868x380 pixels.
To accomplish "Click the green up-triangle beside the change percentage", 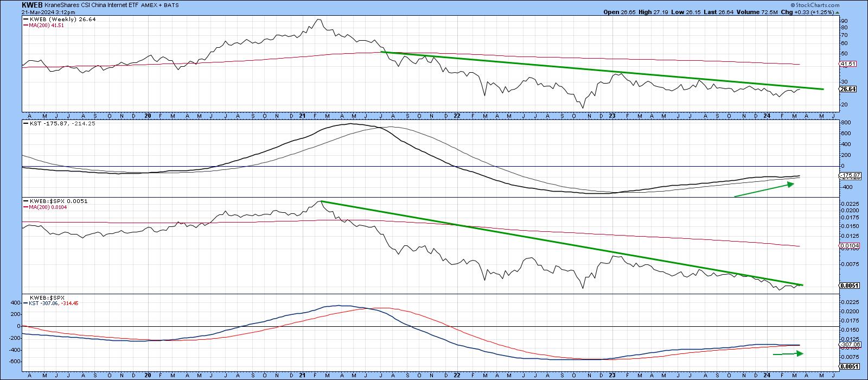I will coord(838,11).
